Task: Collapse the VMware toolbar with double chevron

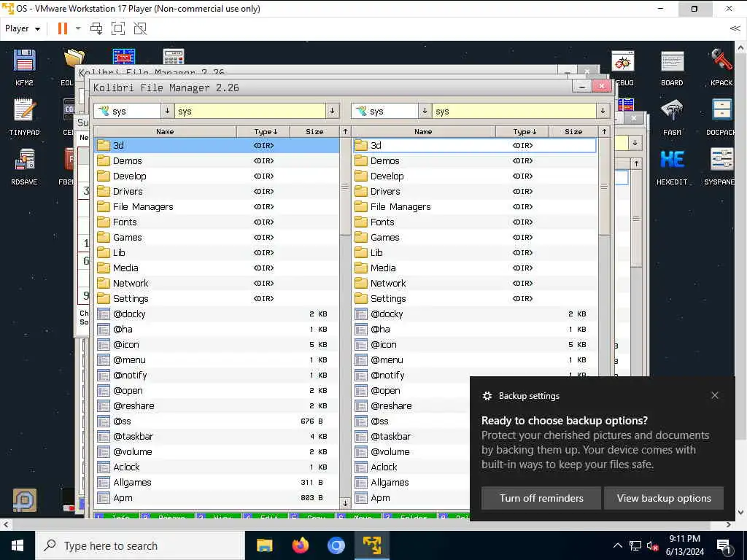Action: click(x=735, y=28)
